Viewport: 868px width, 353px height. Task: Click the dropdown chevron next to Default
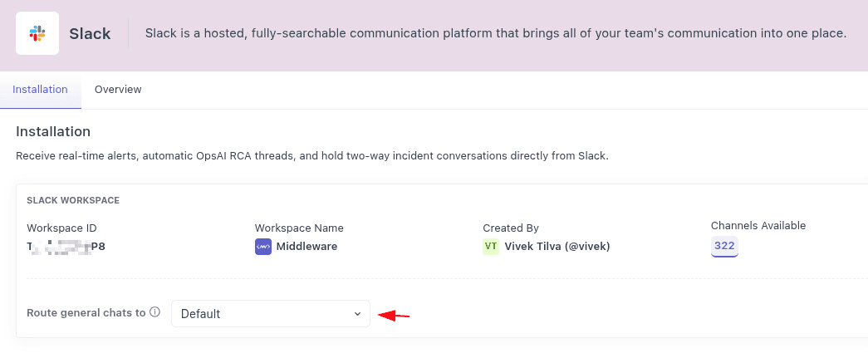pos(357,314)
